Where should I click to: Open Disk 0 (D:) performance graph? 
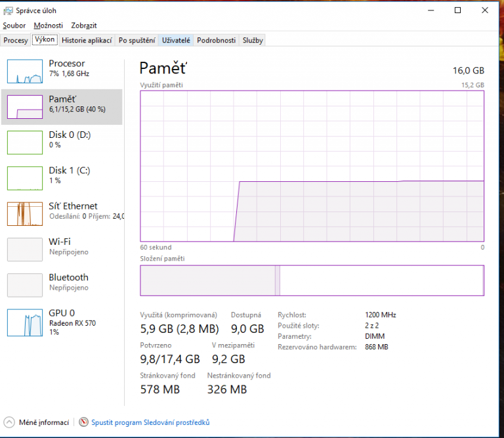(24, 142)
